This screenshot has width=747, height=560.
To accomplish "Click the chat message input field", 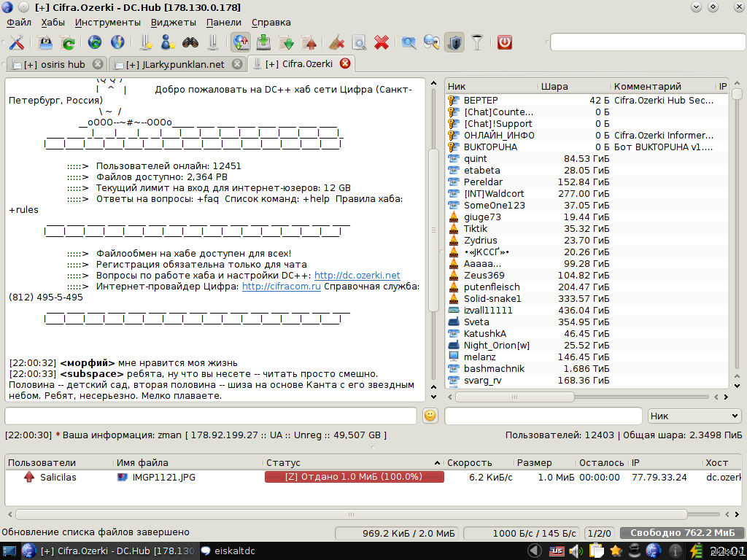I will pos(211,416).
